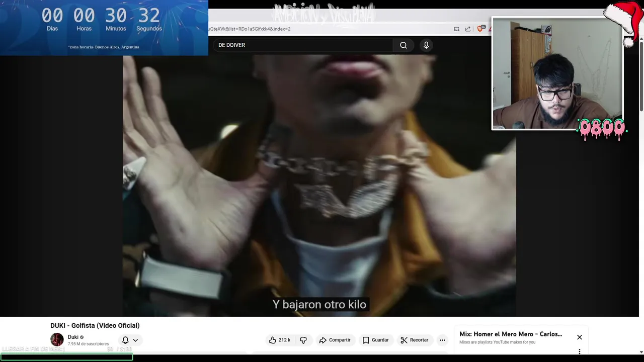The height and width of the screenshot is (362, 644).
Task: Open the Duki channel name link
Action: pyautogui.click(x=73, y=337)
